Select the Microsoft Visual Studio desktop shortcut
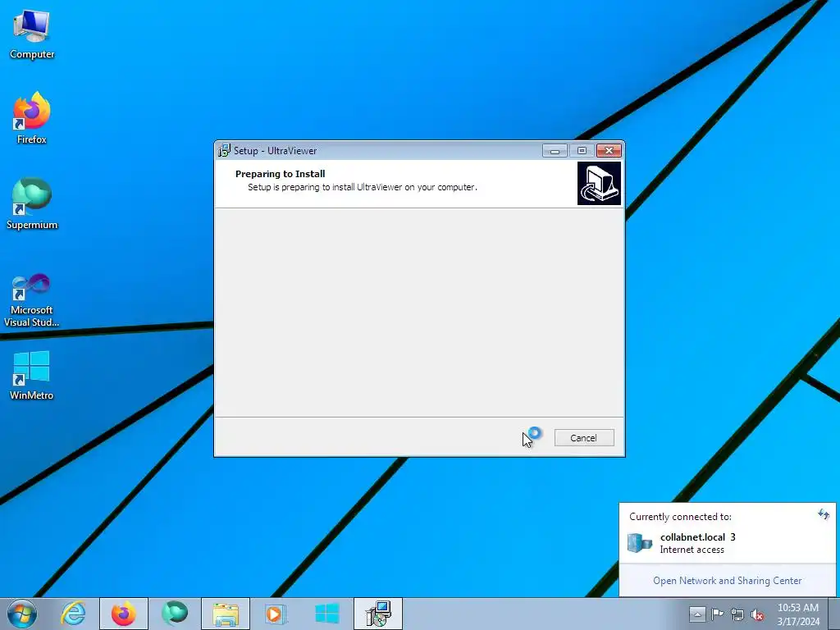This screenshot has height=630, width=840. (x=32, y=300)
